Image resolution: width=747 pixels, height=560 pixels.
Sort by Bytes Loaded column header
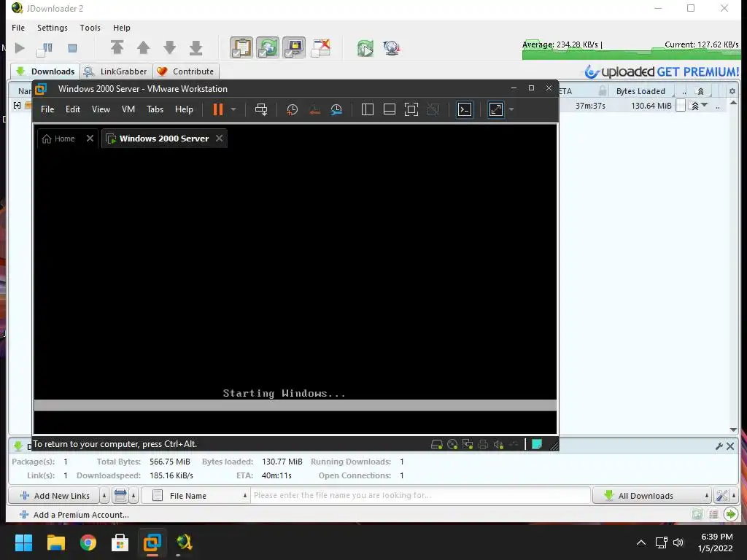click(640, 91)
